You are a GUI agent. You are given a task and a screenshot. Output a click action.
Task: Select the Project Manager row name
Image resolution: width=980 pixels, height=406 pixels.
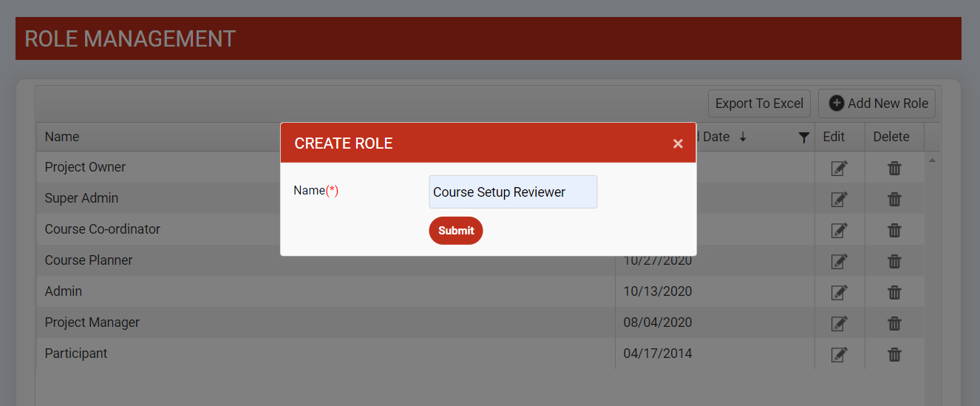point(92,322)
